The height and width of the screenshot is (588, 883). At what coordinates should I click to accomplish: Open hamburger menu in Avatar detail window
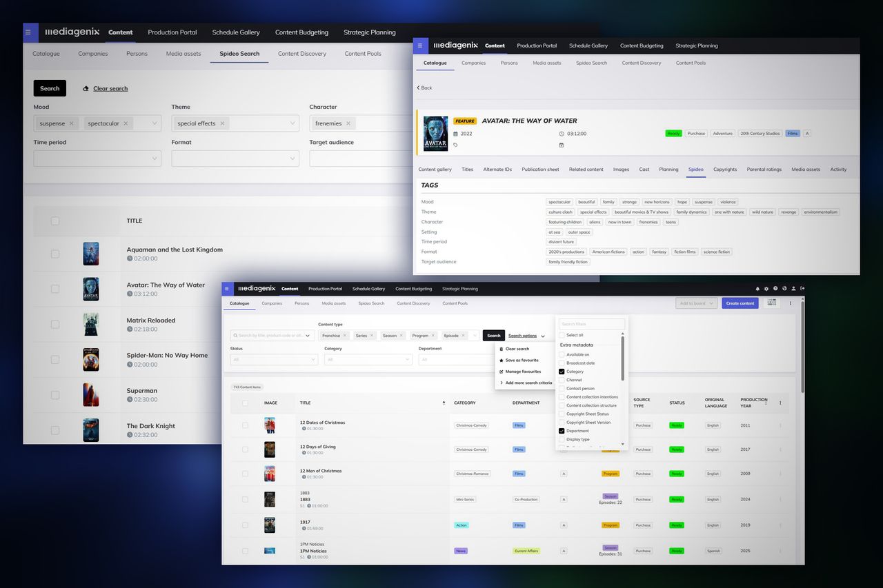coord(419,45)
